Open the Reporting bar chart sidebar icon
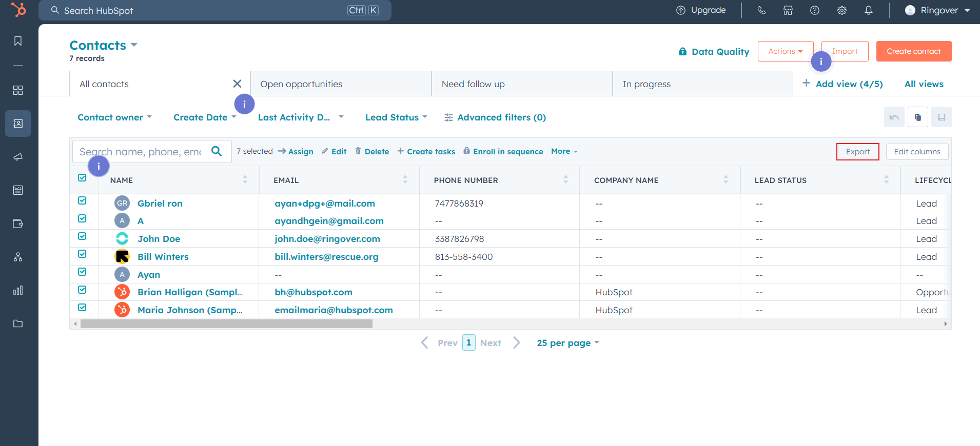This screenshot has height=446, width=980. (x=18, y=290)
